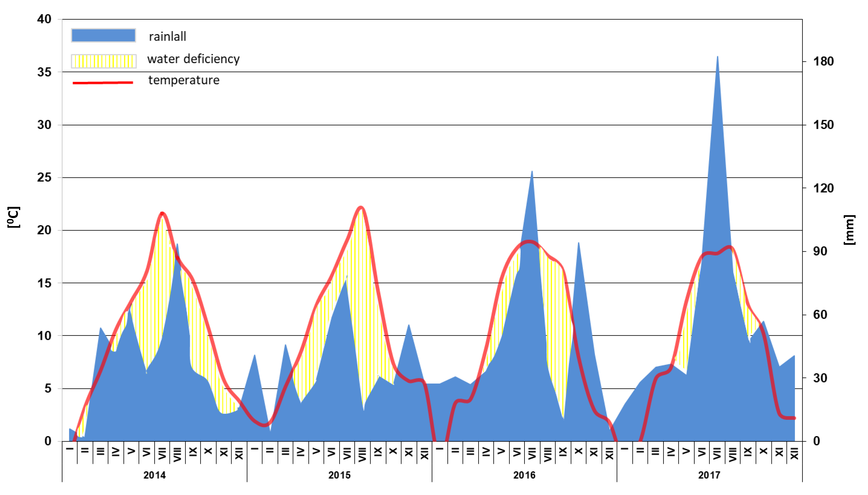This screenshot has width=868, height=495.
Task: Click the 2015 temperature curve peak
Action: (x=361, y=207)
